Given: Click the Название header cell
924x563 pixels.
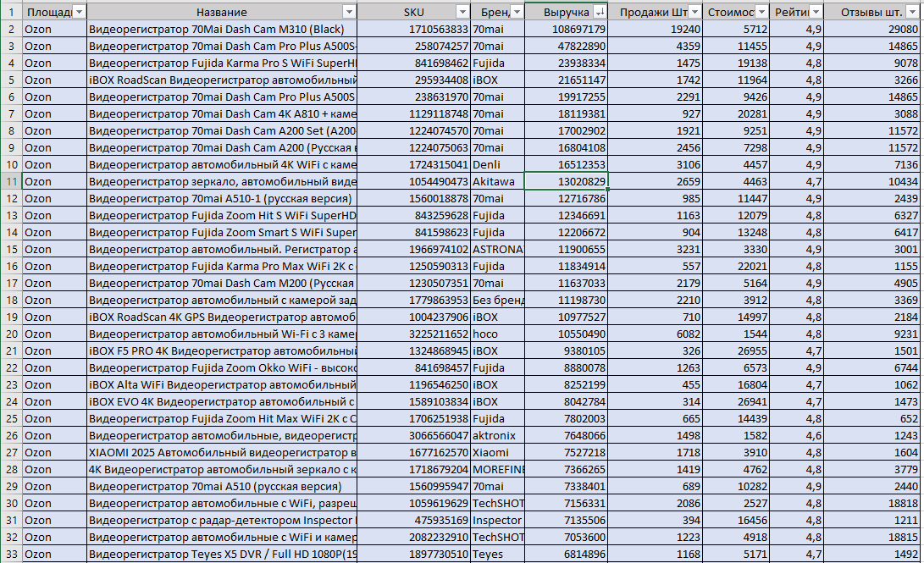Looking at the screenshot, I should [222, 12].
